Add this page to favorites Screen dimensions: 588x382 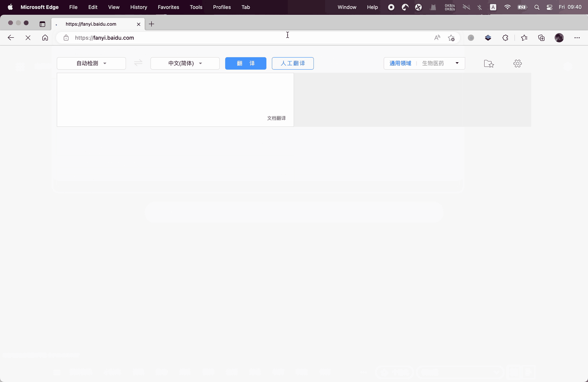click(451, 38)
